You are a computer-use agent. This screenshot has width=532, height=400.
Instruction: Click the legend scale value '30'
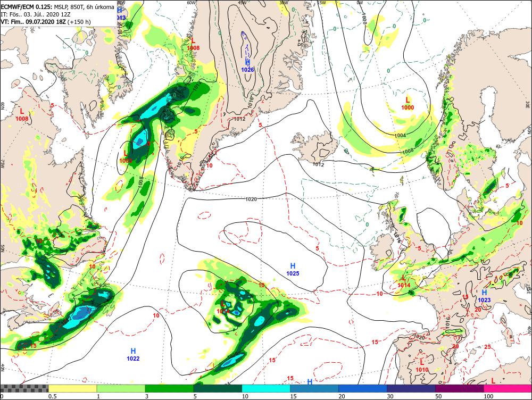(390, 396)
